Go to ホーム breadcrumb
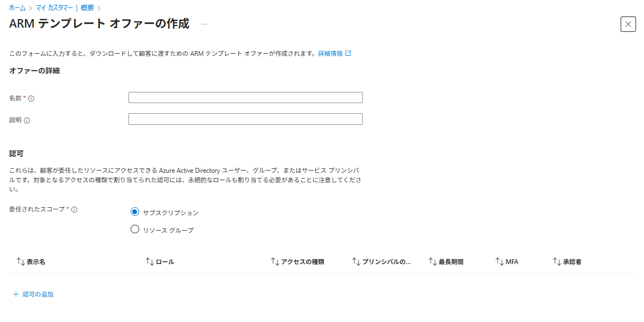 click(17, 7)
